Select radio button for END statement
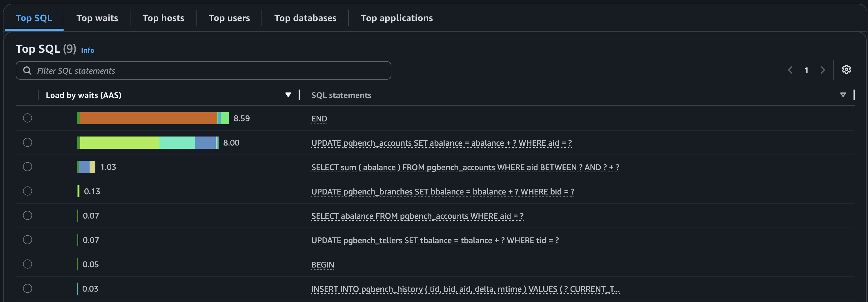The height and width of the screenshot is (302, 868). pos(28,118)
